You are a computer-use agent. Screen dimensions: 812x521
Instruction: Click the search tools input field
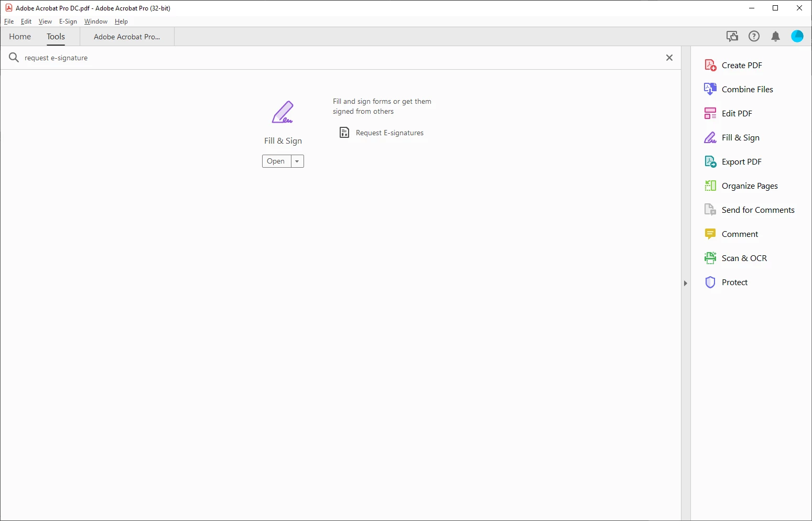pos(341,58)
